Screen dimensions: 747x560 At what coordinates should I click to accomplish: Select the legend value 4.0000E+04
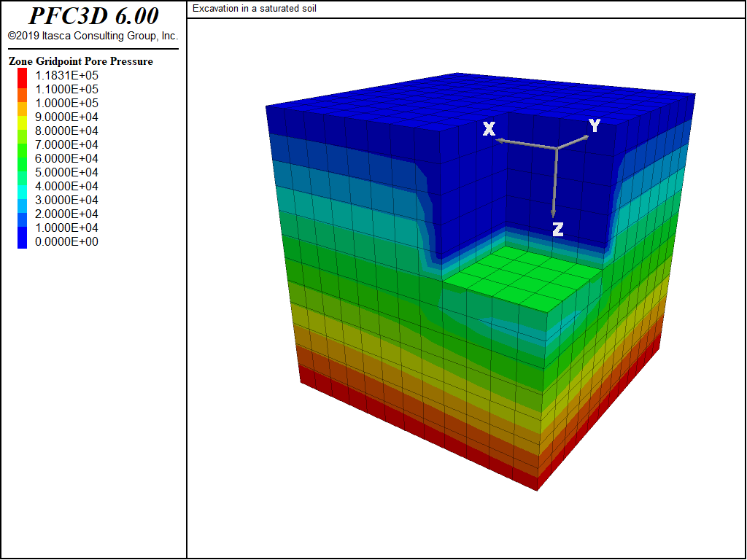[x=66, y=186]
